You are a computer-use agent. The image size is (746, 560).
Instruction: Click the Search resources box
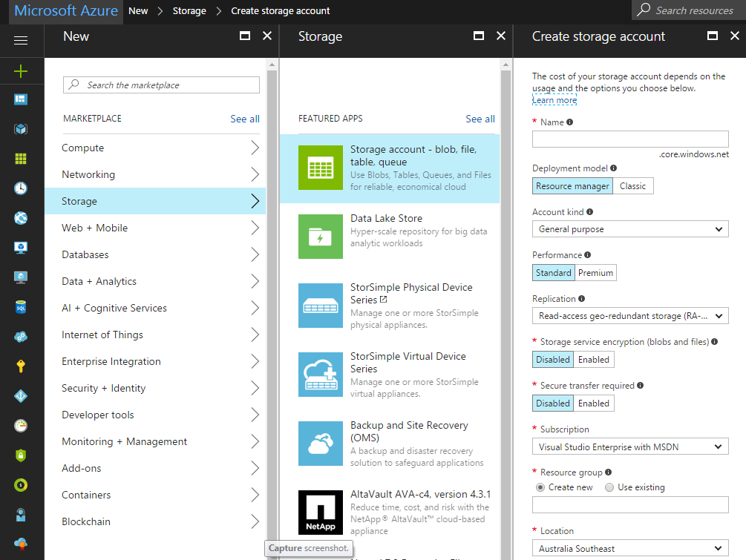[x=689, y=10]
